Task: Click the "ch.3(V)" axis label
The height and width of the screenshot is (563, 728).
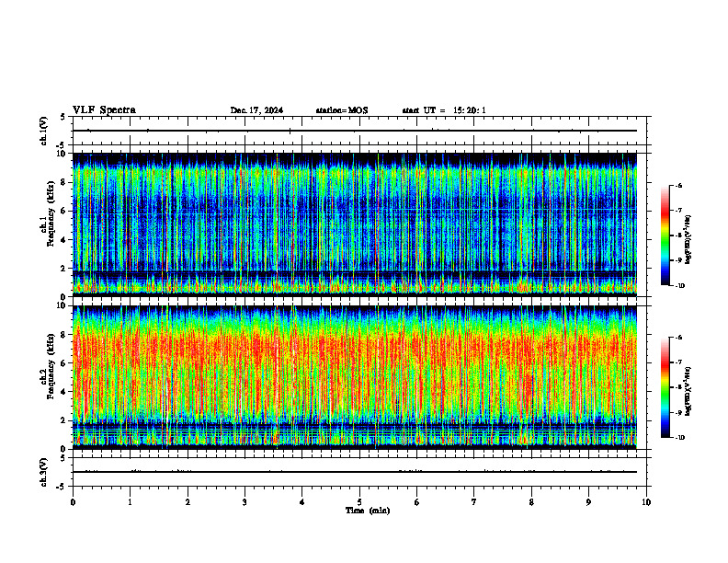Action: coord(43,472)
